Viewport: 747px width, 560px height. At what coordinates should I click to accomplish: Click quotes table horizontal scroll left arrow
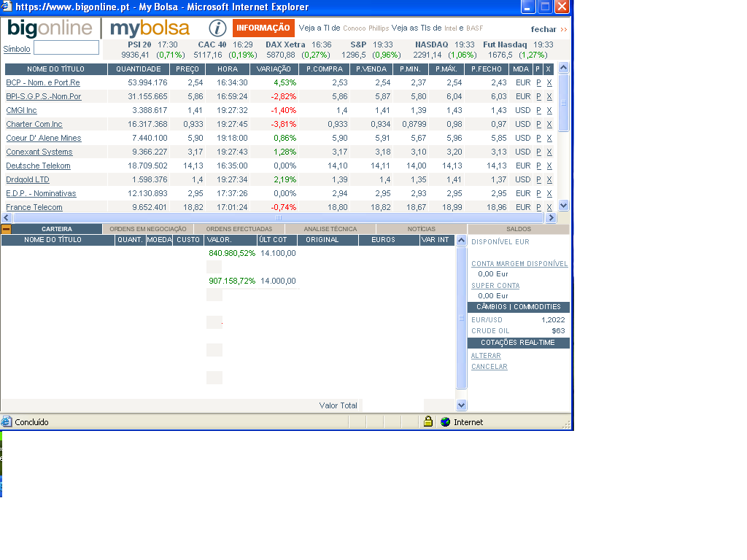7,217
